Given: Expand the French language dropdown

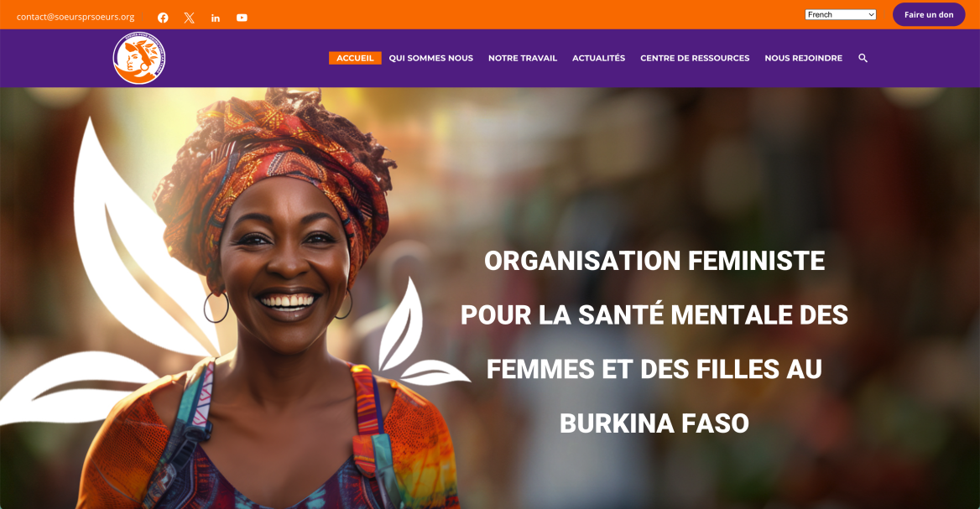Looking at the screenshot, I should 841,14.
